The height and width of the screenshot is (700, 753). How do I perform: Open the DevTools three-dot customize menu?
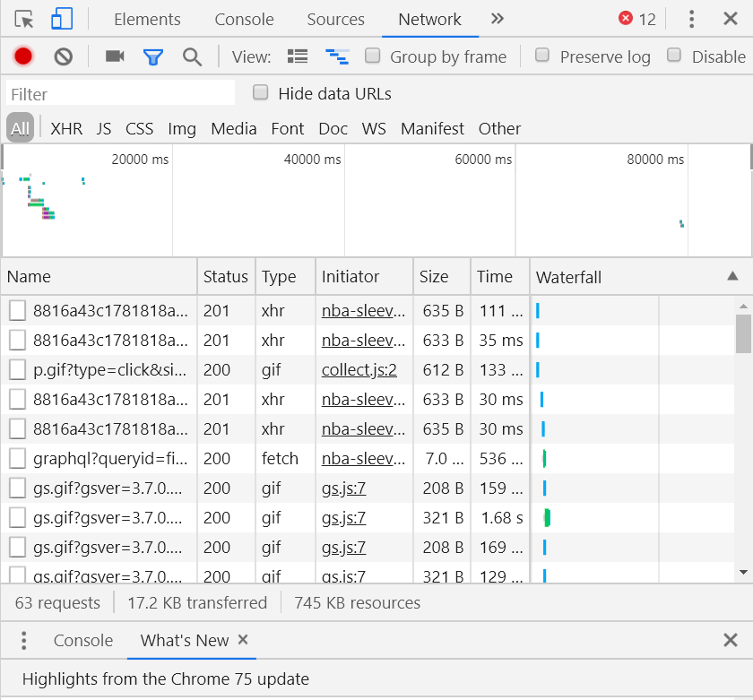(691, 19)
